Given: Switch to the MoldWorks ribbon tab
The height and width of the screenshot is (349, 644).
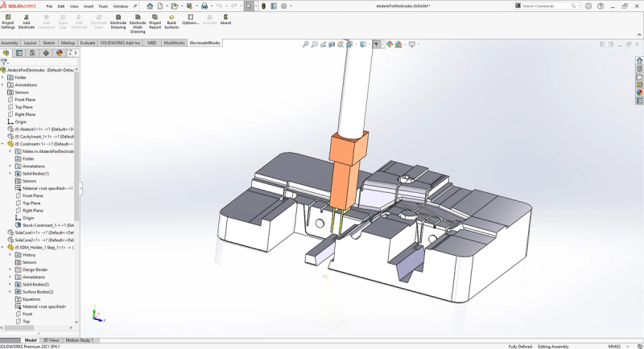Looking at the screenshot, I should coord(174,43).
